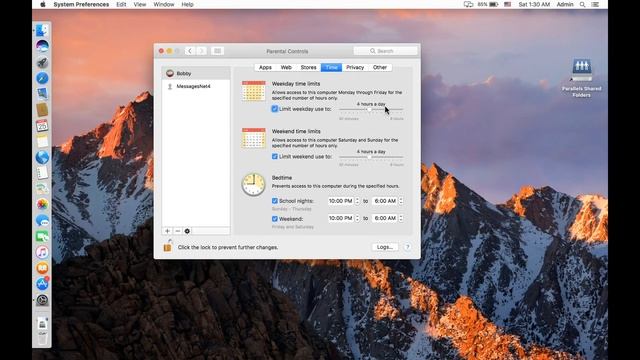
Task: Select user MessagesNet4 in the sidebar
Action: pyautogui.click(x=196, y=87)
